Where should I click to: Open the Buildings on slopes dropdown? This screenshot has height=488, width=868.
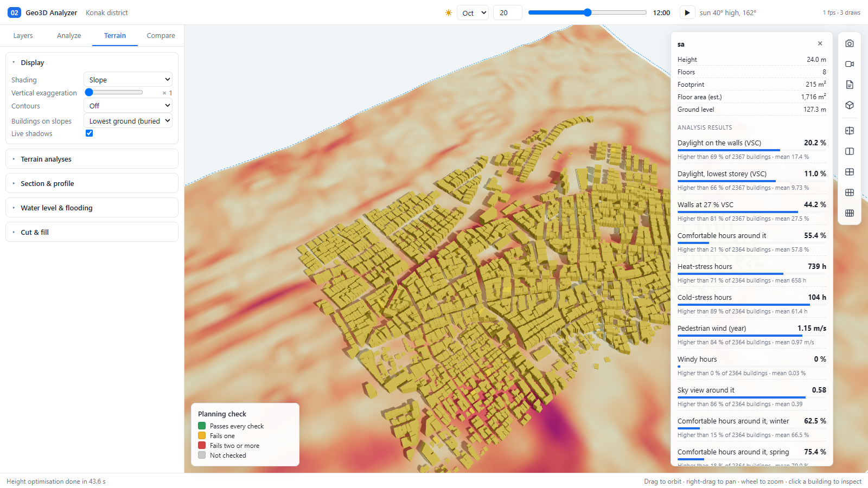[128, 121]
